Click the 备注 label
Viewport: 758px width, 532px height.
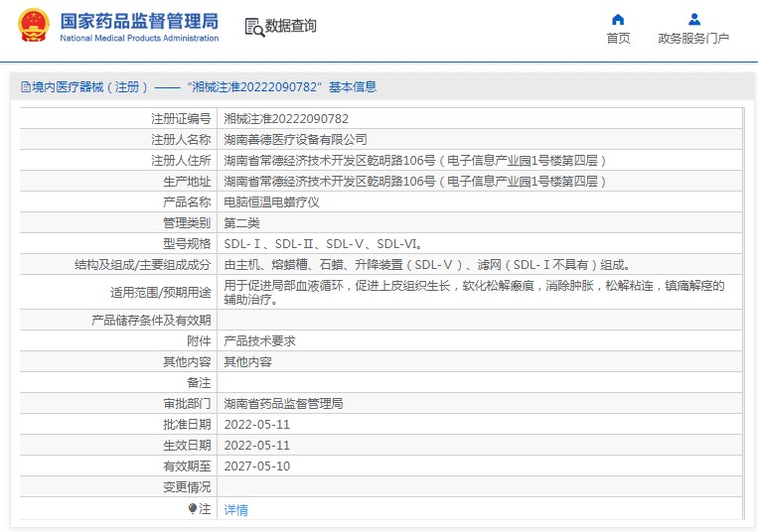(x=199, y=382)
